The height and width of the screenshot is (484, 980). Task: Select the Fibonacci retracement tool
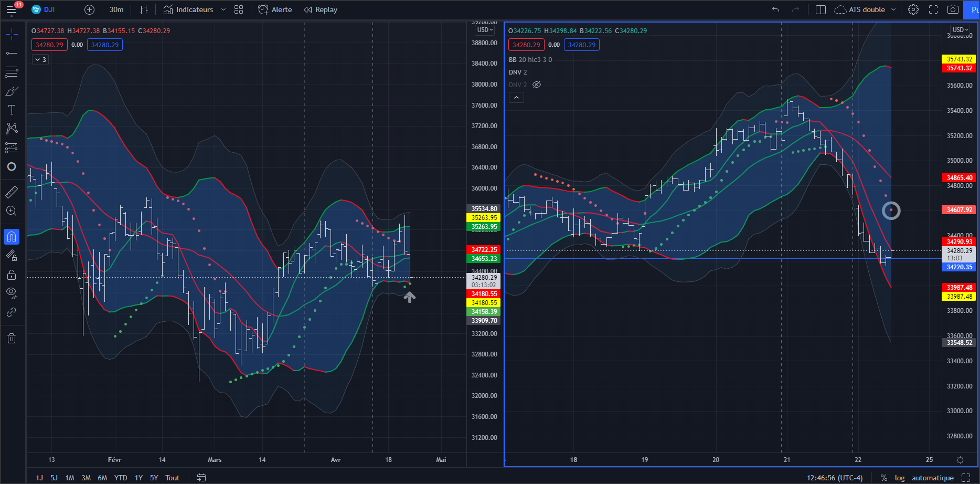12,72
